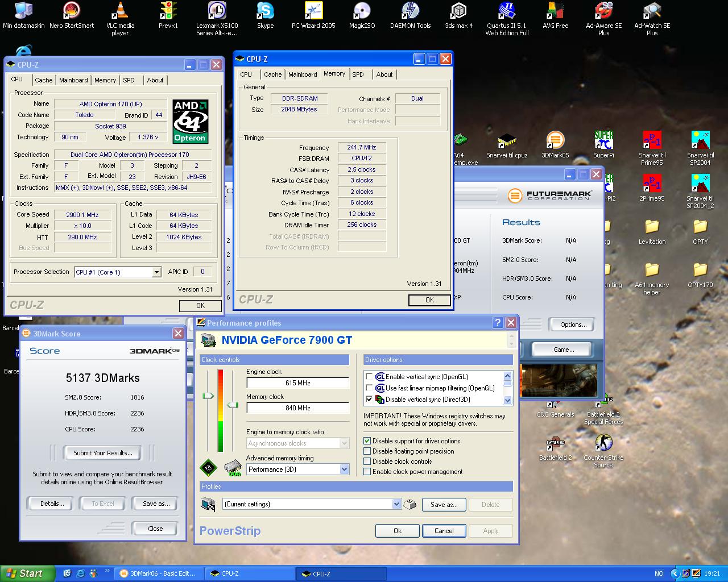Click Cancel in PowerStrip dialog
728x582 pixels.
coord(444,531)
